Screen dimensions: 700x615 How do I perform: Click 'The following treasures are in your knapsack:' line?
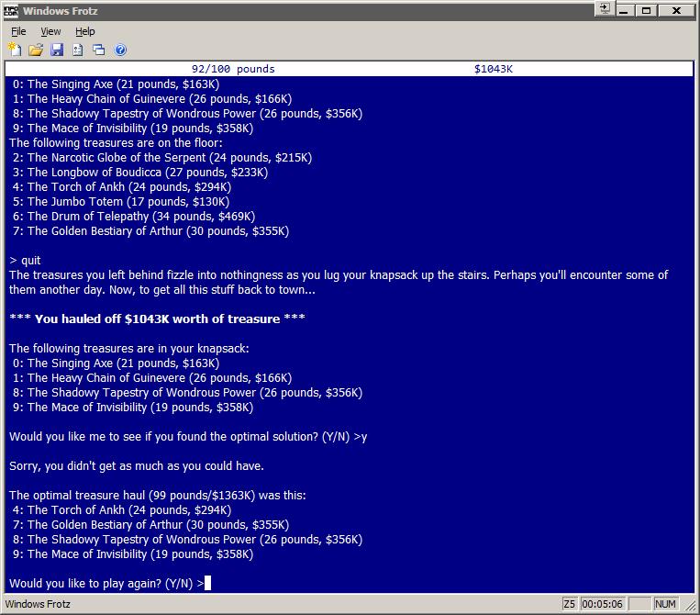(x=129, y=349)
